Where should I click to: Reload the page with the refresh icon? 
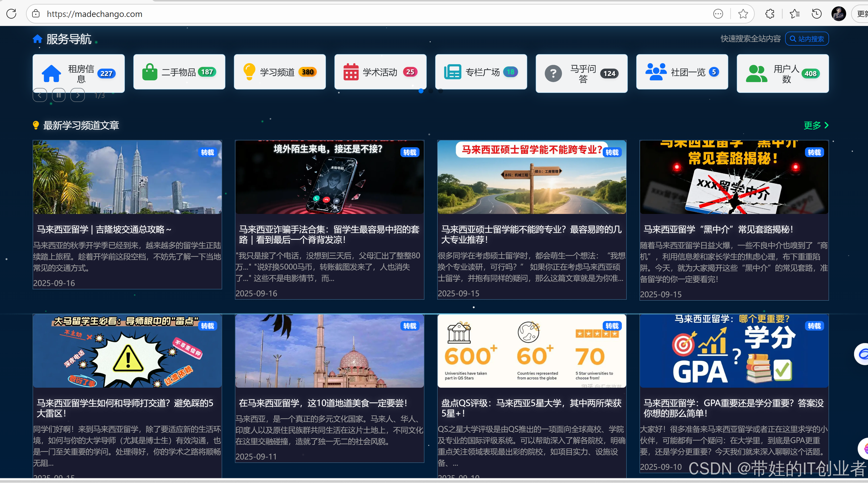pos(12,14)
